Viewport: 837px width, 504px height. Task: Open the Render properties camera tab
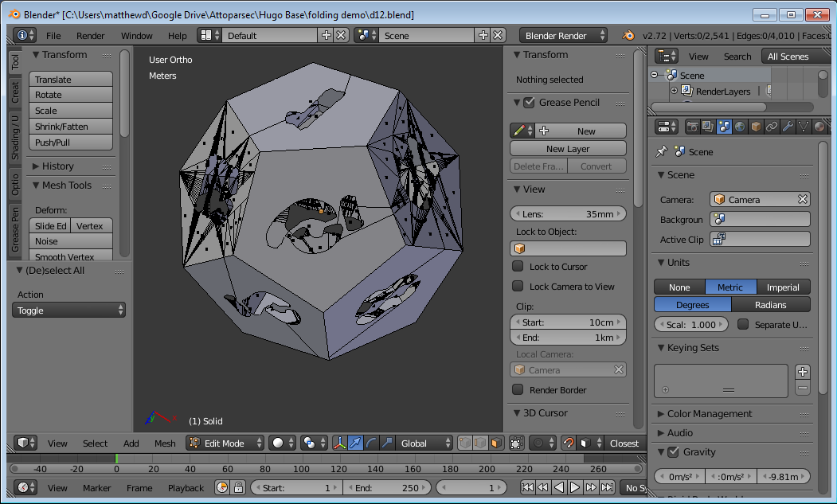tap(693, 127)
